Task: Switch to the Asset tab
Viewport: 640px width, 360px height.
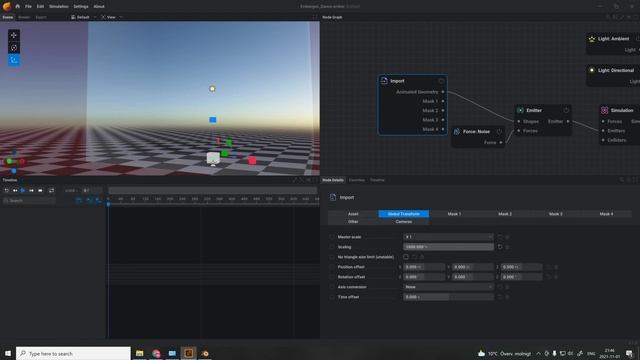Action: tap(353, 214)
